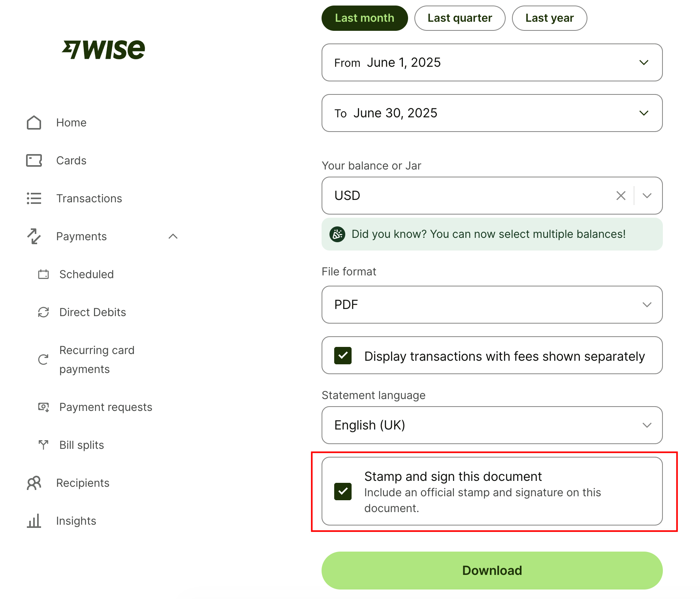Click the Bill splits fork icon

[x=43, y=445]
